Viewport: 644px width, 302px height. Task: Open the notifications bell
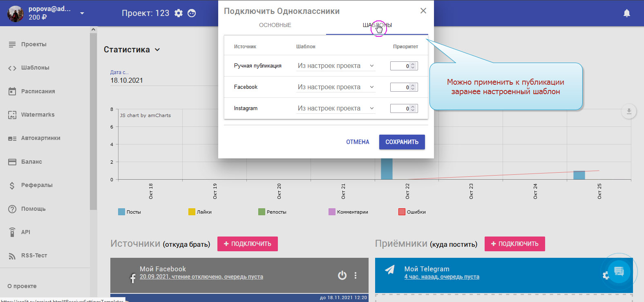tap(626, 13)
